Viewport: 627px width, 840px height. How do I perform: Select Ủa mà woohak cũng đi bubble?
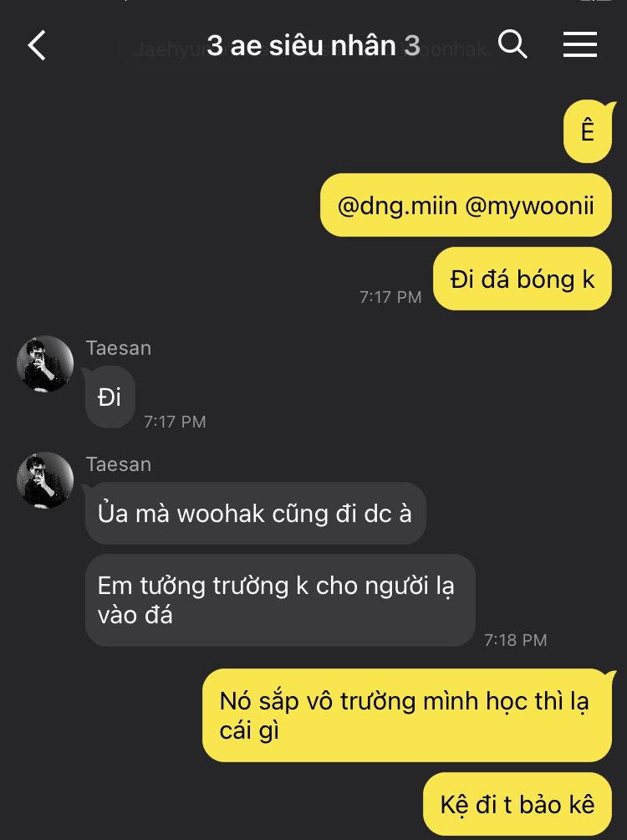pos(256,513)
